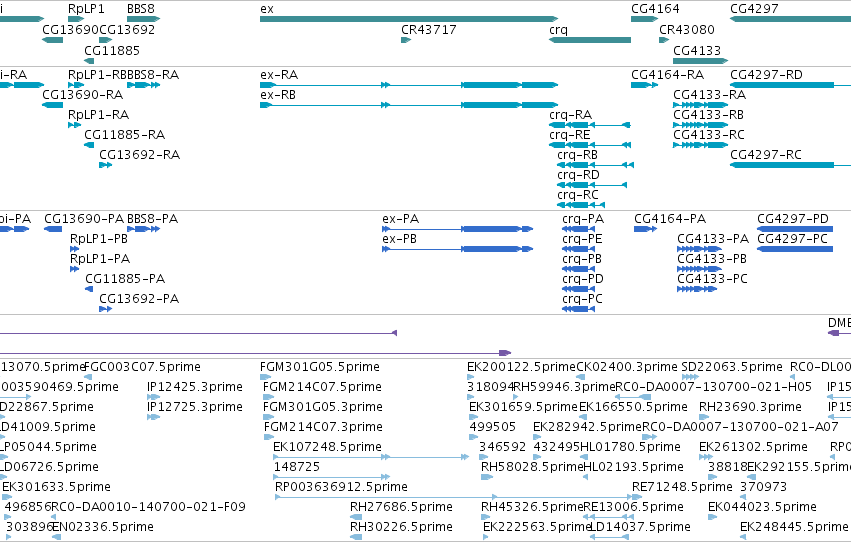
Task: Select the RpLP1 gene label
Action: pos(86,9)
